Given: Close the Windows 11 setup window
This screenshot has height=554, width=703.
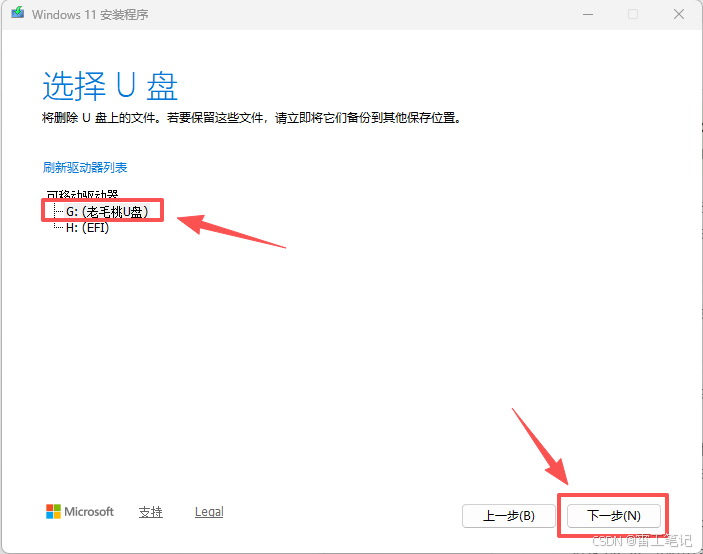Looking at the screenshot, I should (x=679, y=14).
